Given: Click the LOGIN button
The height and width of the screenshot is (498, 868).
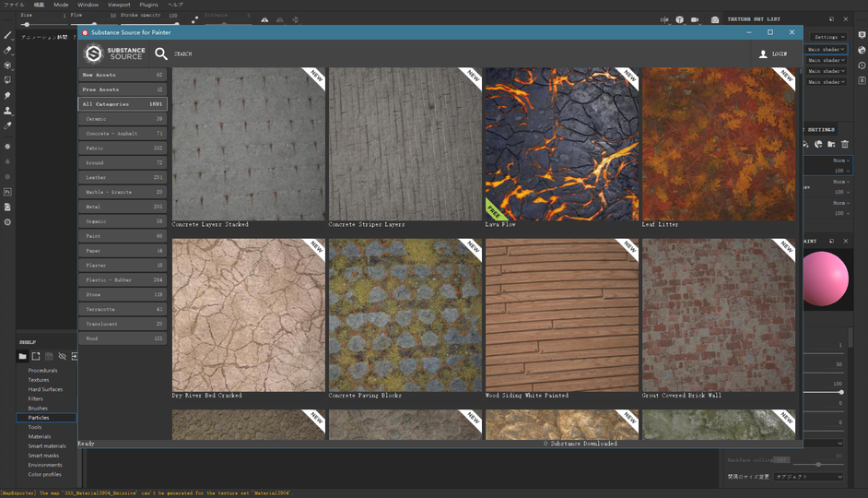Looking at the screenshot, I should 780,53.
